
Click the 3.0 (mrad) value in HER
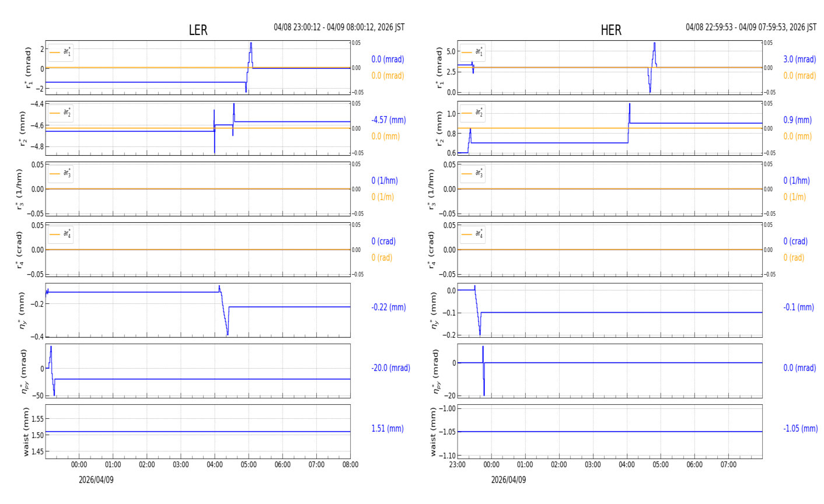tap(799, 59)
